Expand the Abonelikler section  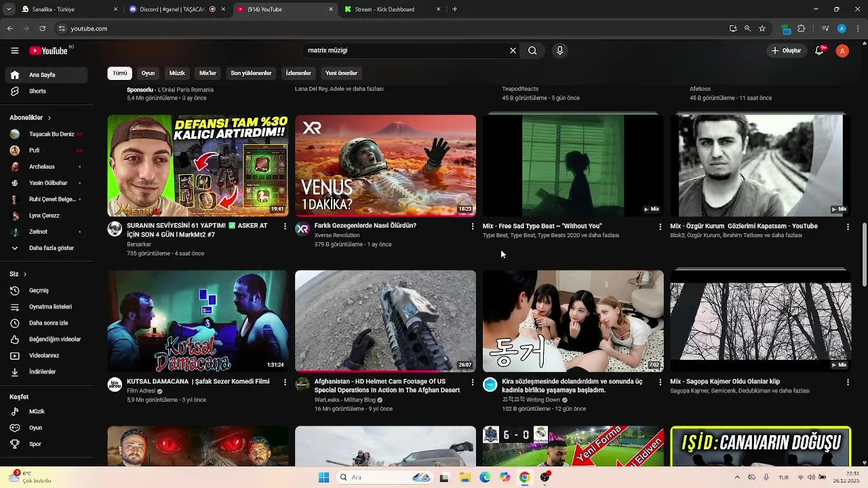(31, 117)
